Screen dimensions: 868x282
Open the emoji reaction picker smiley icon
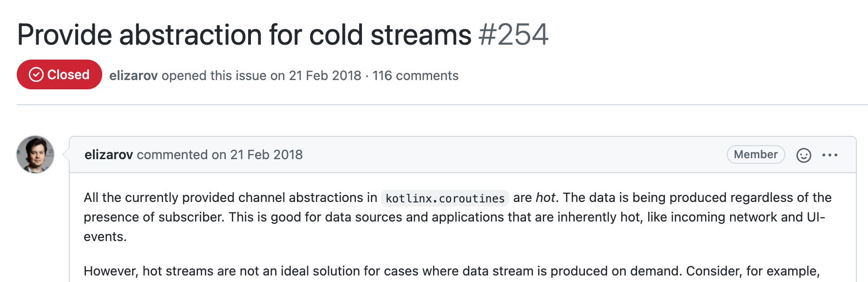click(x=803, y=155)
